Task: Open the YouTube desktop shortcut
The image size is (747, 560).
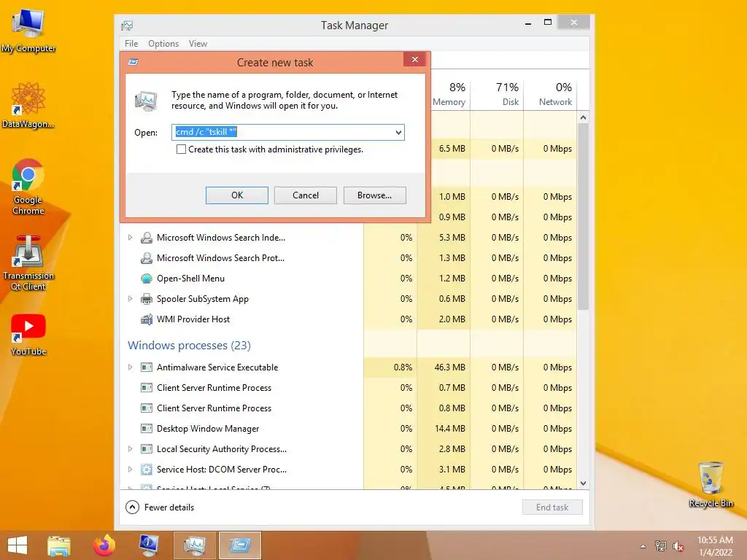Action: coord(28,335)
